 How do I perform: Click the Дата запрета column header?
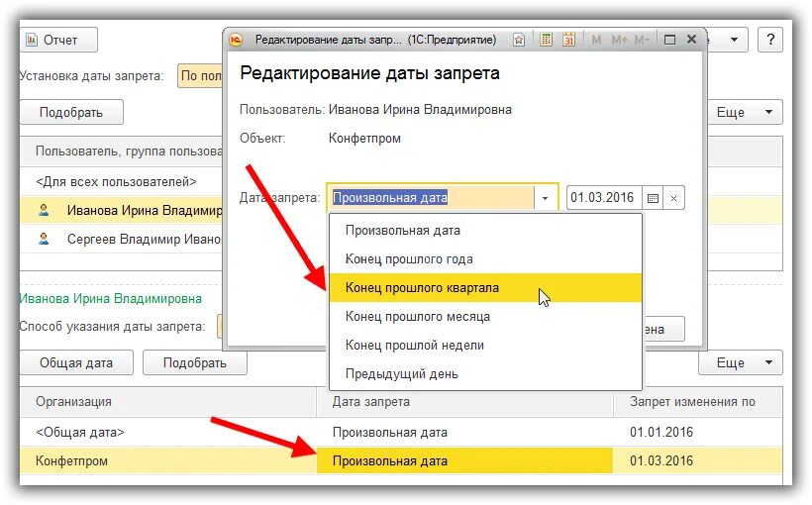(464, 402)
